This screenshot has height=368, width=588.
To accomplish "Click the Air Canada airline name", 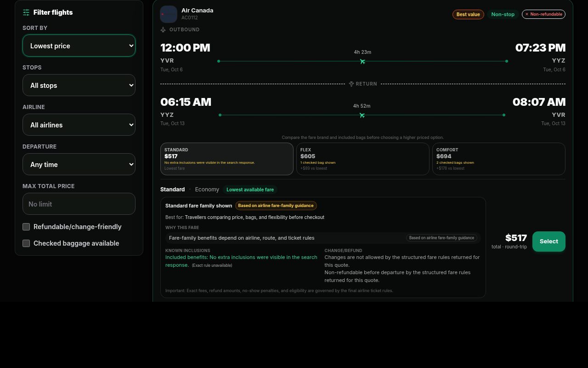I will (x=197, y=10).
